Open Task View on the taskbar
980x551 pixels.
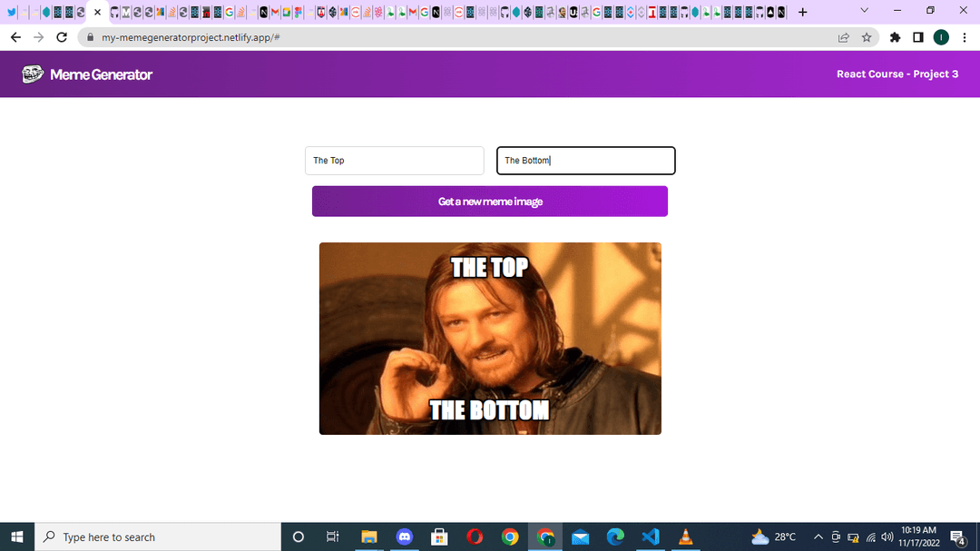pos(332,536)
